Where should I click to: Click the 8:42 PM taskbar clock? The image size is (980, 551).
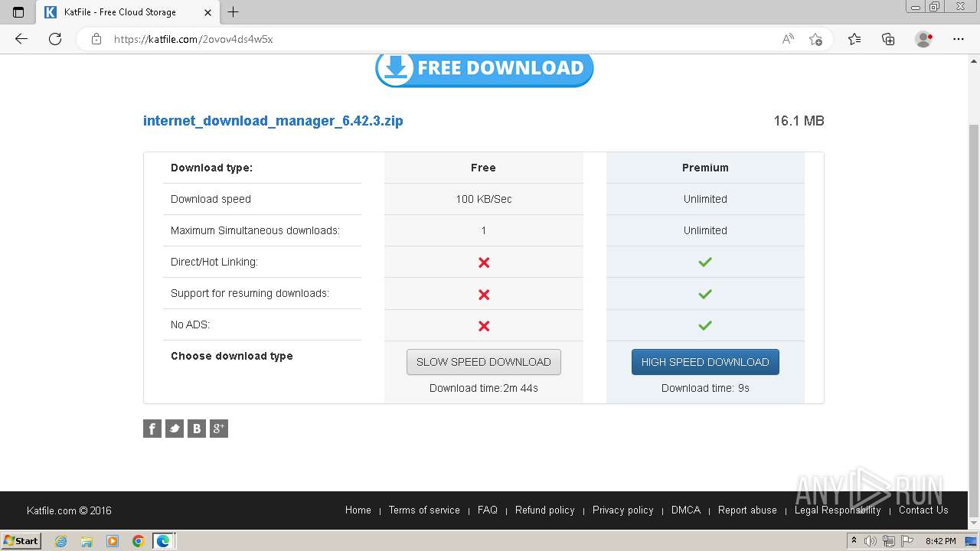pyautogui.click(x=940, y=541)
